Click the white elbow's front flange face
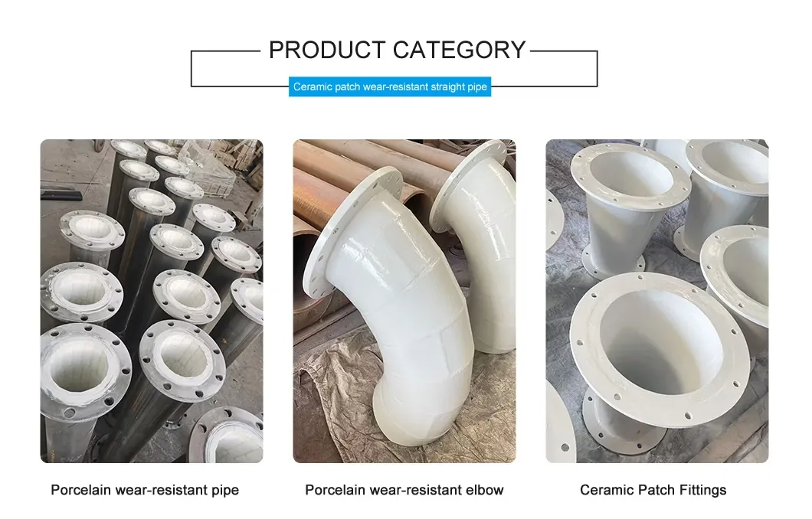This screenshot has height=519, width=812. (352, 232)
